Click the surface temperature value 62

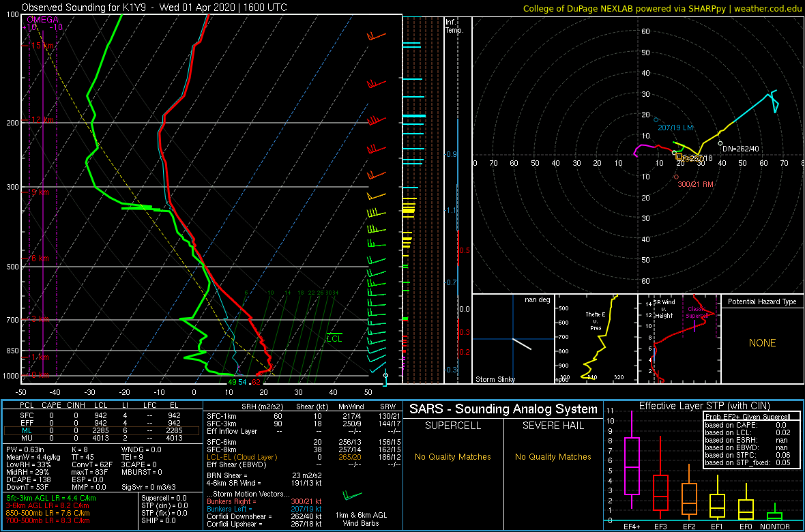point(257,381)
